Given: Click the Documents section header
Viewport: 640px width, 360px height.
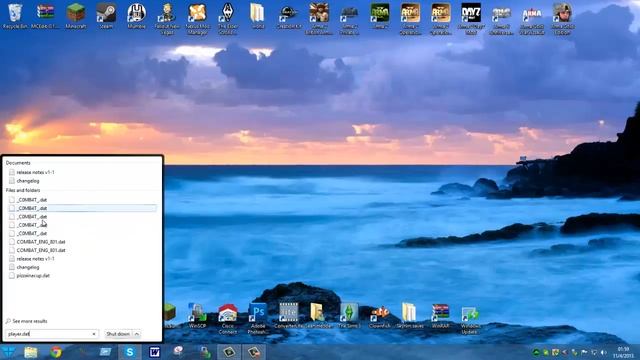Looking at the screenshot, I should (18, 163).
